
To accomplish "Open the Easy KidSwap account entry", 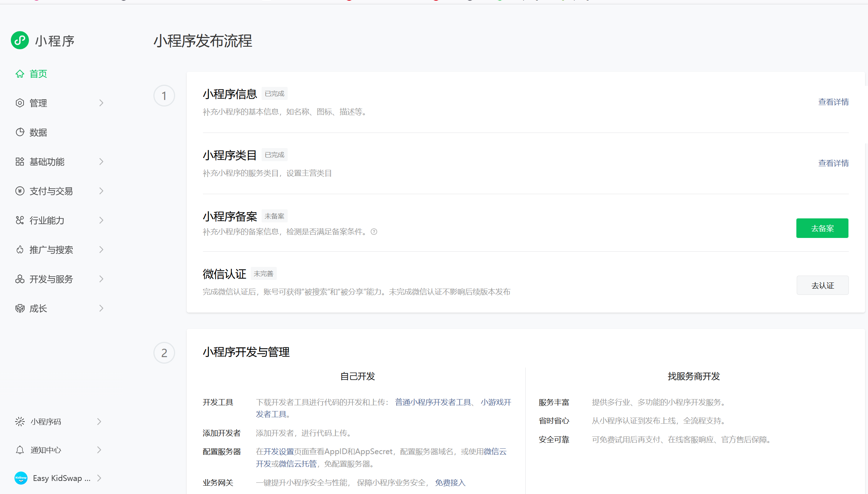I will (x=58, y=478).
